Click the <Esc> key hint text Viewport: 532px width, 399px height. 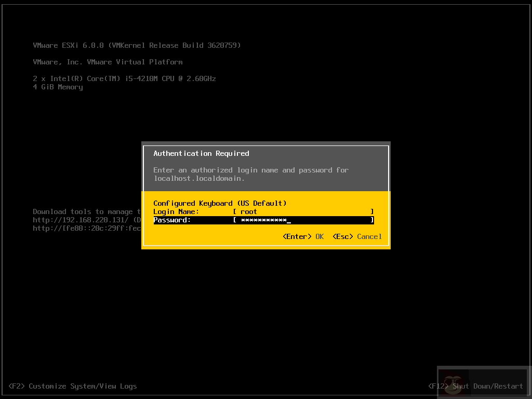point(342,236)
